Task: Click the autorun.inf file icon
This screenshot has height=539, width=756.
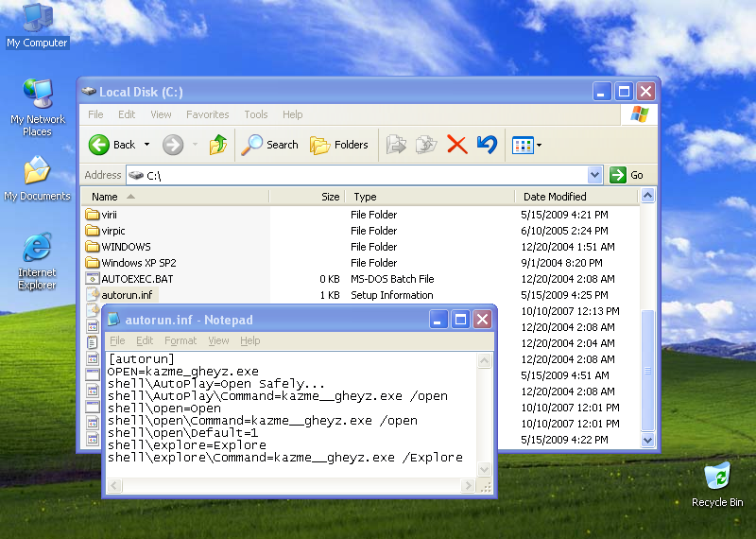Action: (92, 294)
